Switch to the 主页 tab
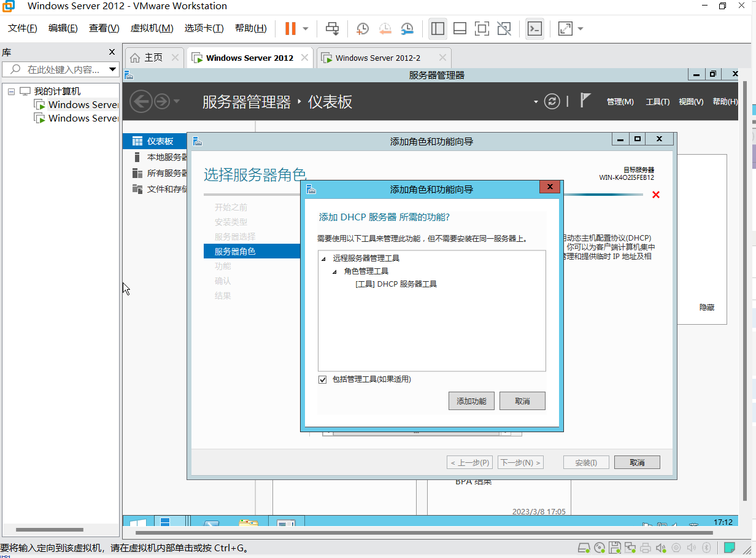This screenshot has height=558, width=756. coord(153,58)
